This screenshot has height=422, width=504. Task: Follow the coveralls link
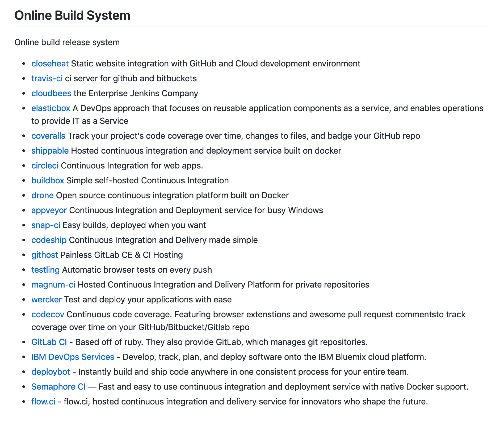[48, 136]
